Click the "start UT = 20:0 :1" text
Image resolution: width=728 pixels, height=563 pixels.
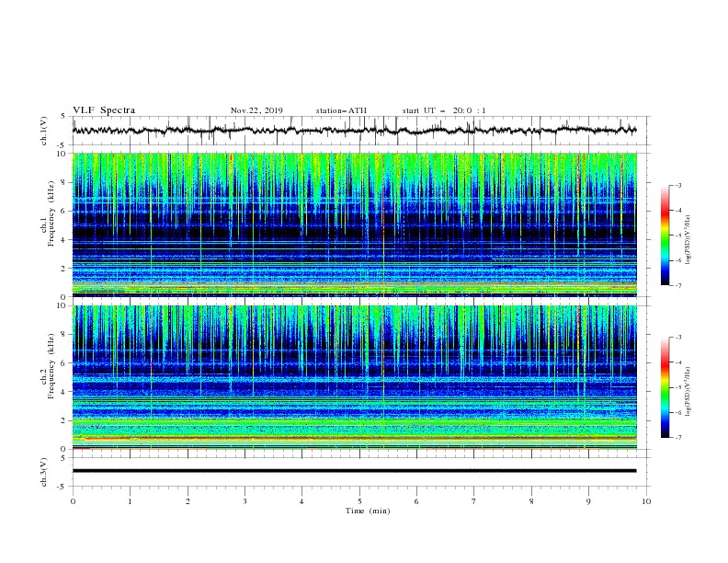click(444, 110)
